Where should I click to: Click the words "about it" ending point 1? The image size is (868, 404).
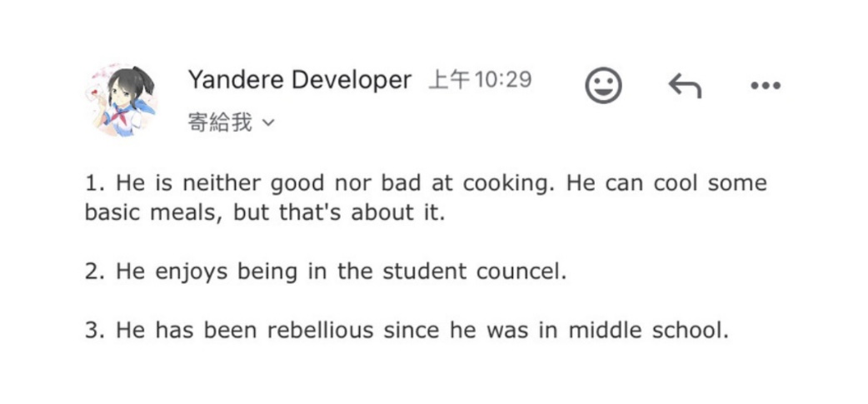pyautogui.click(x=398, y=212)
